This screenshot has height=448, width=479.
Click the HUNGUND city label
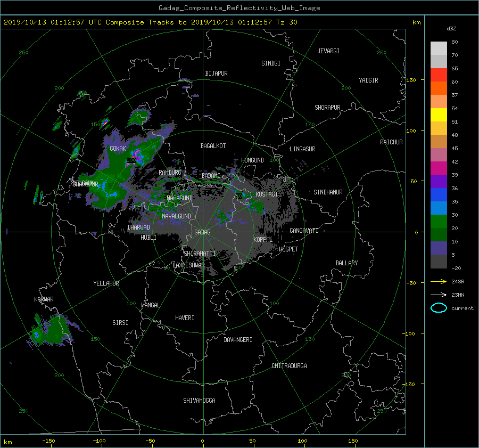(x=252, y=160)
